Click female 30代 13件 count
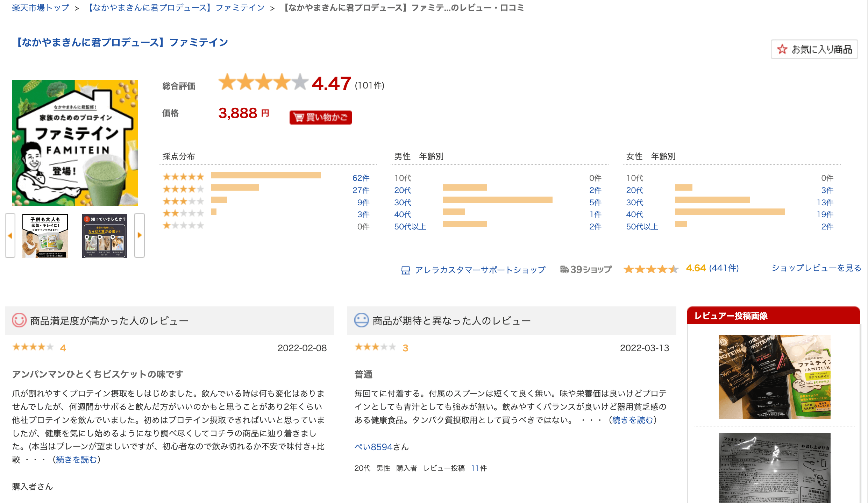This screenshot has height=503, width=868. 825,203
